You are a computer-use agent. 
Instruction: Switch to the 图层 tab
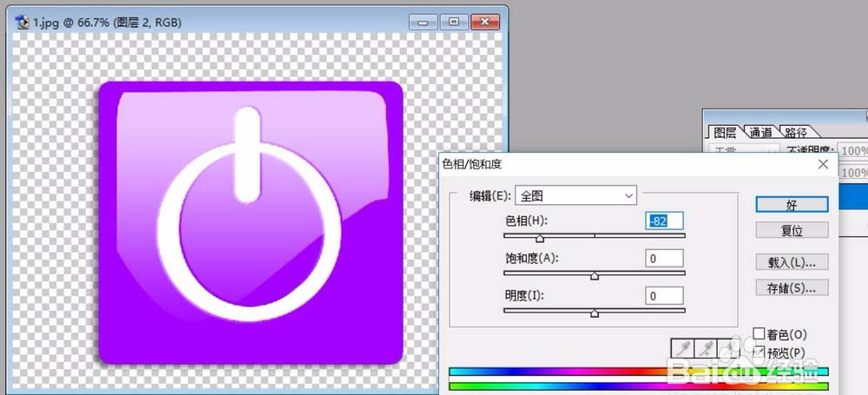click(x=725, y=133)
